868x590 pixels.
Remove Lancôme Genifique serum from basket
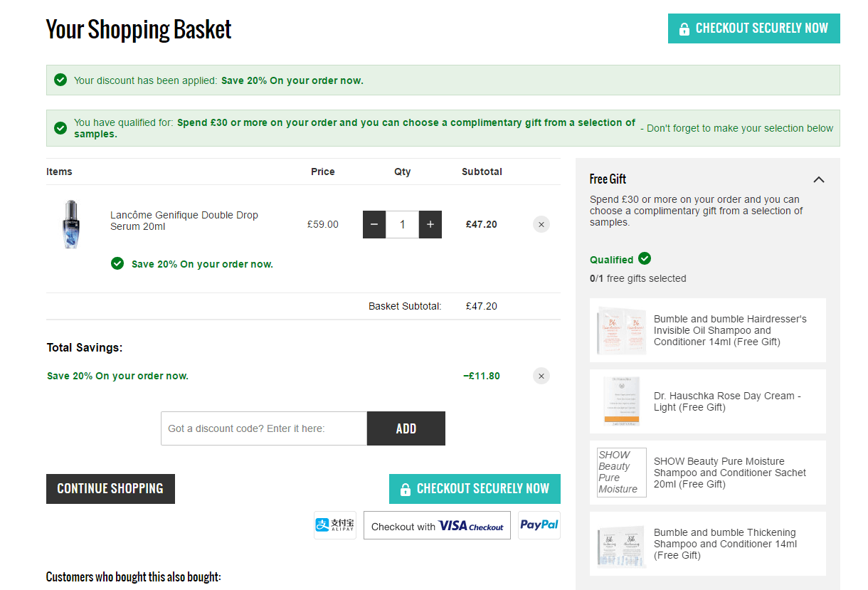(x=541, y=224)
